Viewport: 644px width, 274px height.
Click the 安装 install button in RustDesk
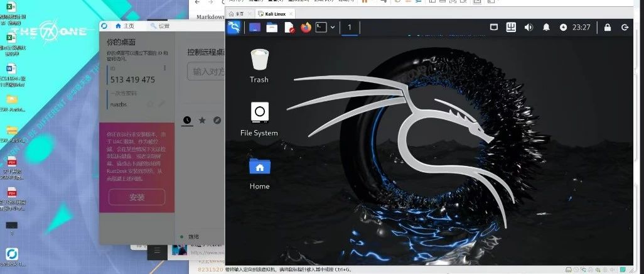click(137, 197)
